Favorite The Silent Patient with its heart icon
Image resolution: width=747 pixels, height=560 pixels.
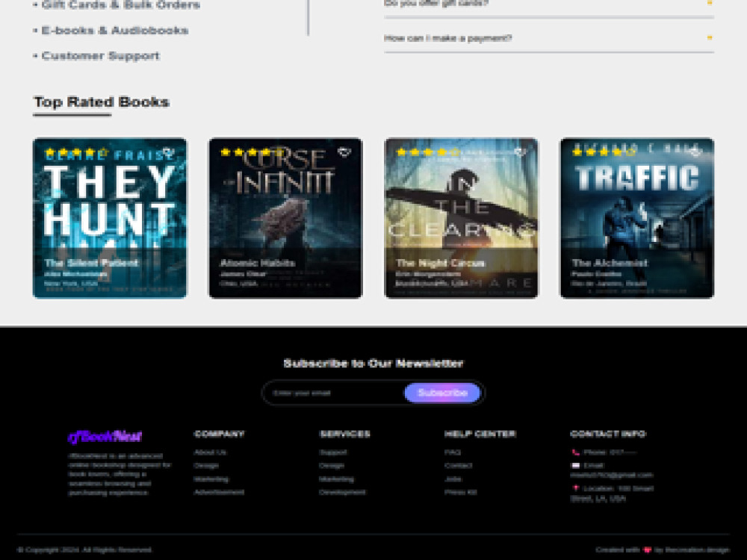coord(168,152)
